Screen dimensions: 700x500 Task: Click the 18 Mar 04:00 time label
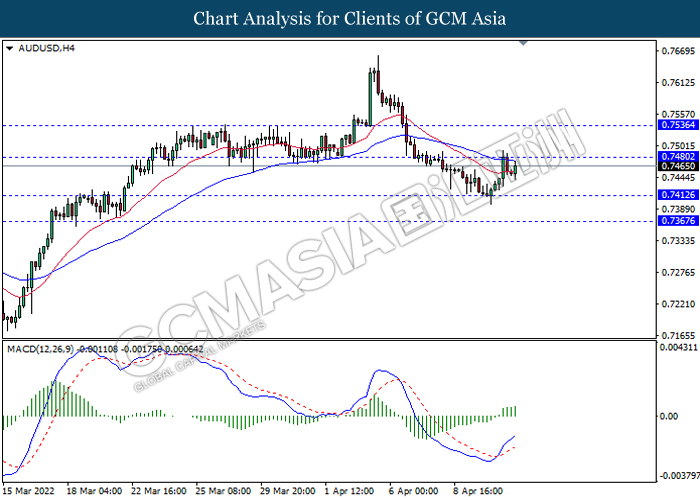click(x=94, y=491)
